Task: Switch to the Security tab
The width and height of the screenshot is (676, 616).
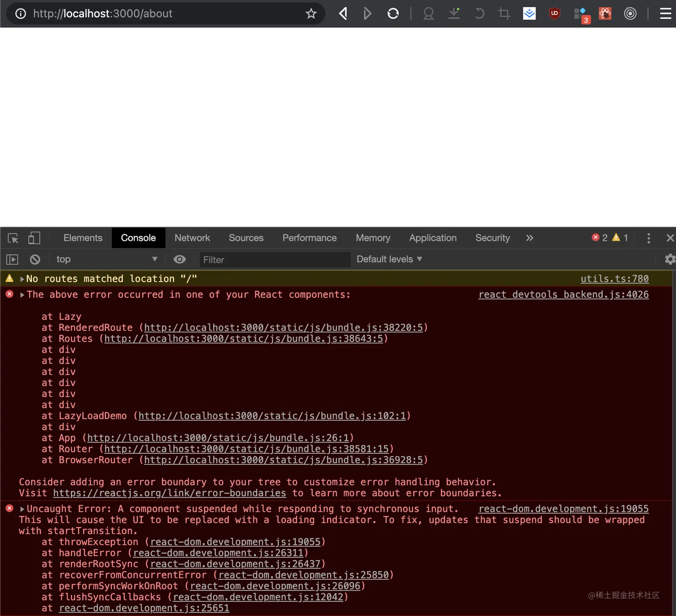Action: coord(492,238)
